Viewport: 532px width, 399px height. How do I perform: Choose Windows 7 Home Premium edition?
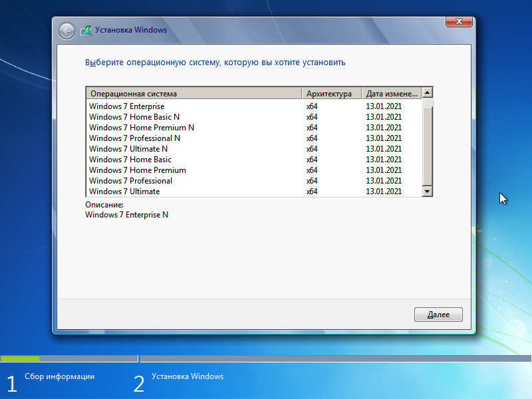254,170
